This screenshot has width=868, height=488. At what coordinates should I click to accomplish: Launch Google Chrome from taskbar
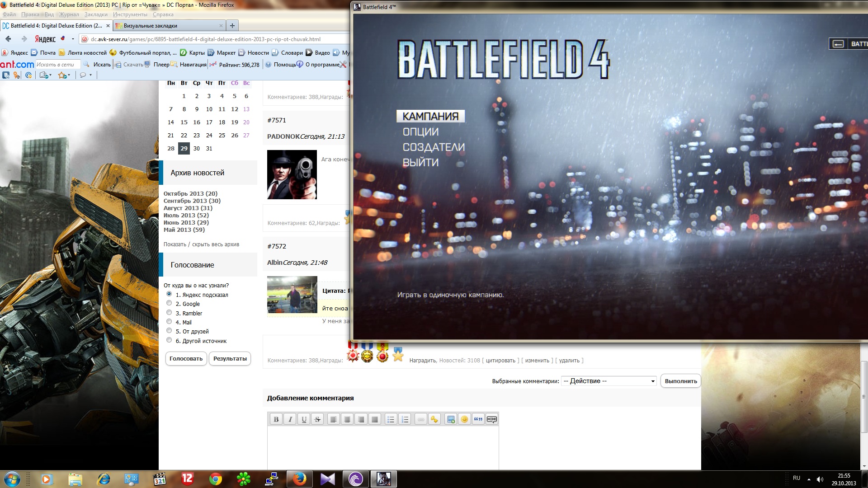click(216, 479)
